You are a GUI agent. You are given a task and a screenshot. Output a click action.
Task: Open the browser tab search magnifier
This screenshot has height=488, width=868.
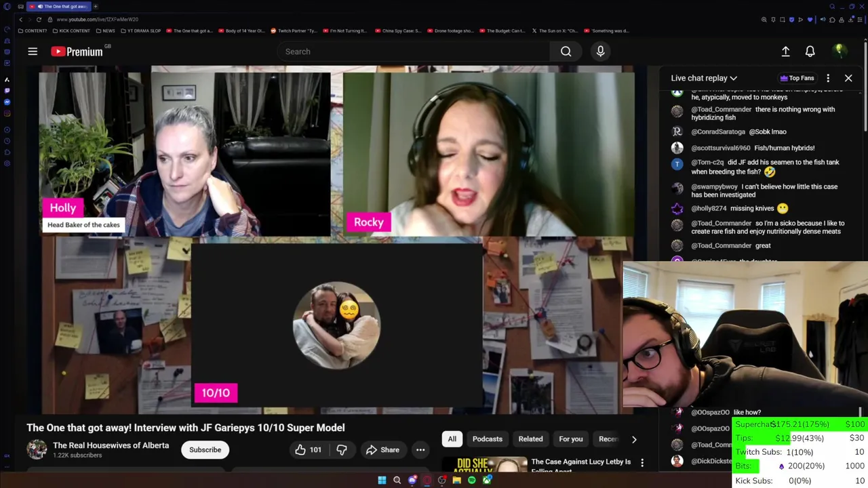[x=832, y=7]
